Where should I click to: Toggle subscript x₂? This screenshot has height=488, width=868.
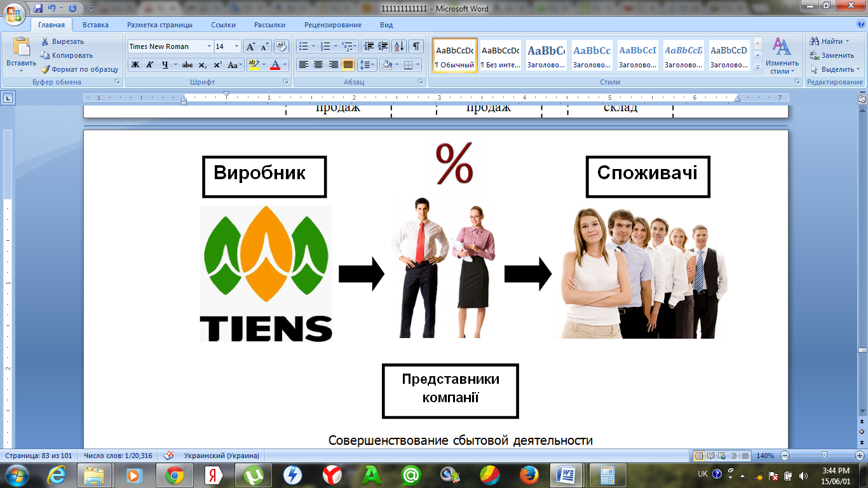(202, 65)
